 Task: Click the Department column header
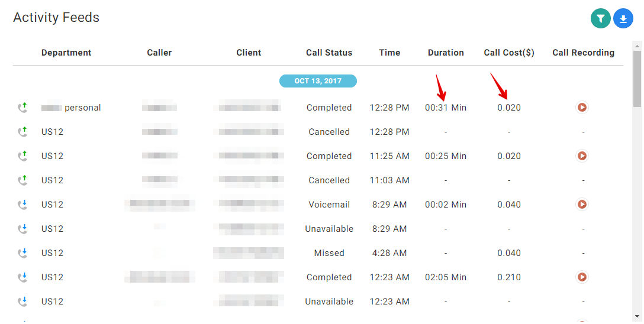click(66, 53)
